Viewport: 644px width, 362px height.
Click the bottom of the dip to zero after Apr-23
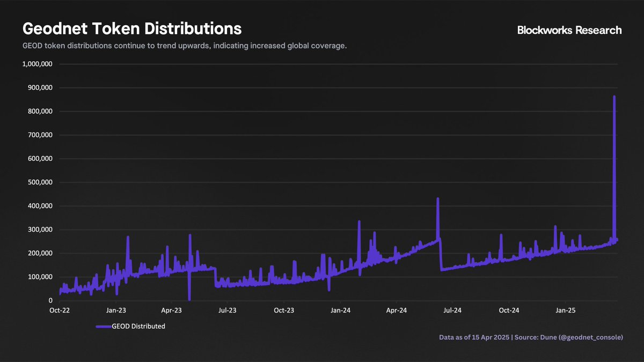click(189, 299)
